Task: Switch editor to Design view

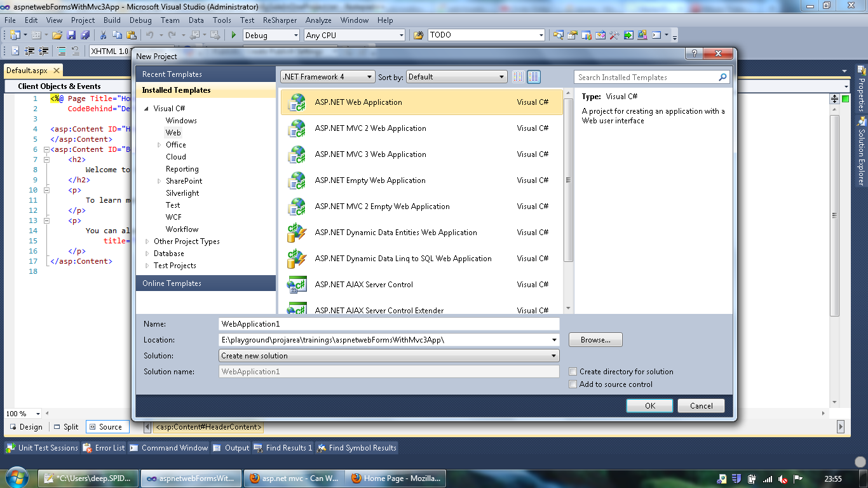Action: [26, 427]
